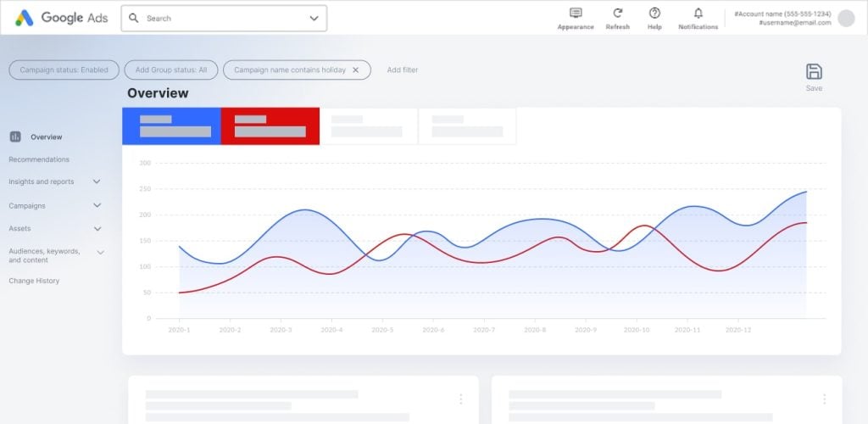Viewport: 868px width, 424px height.
Task: Open the Notifications bell
Action: point(698,13)
